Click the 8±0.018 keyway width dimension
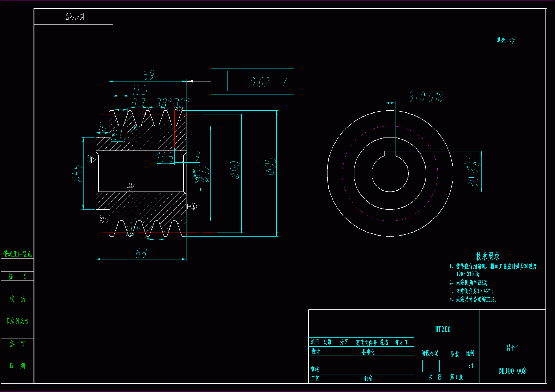This screenshot has height=392, width=555. (425, 97)
